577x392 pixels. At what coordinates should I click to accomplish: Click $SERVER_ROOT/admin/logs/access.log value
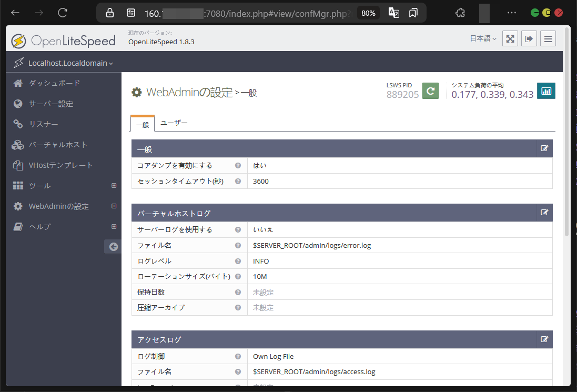[314, 372]
